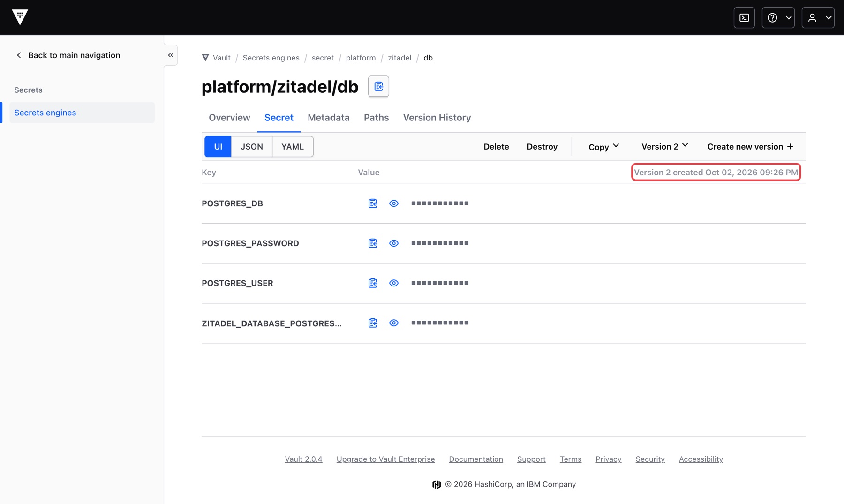Copy the secret path platform/zitadel/db
This screenshot has height=504, width=844.
[x=378, y=86]
